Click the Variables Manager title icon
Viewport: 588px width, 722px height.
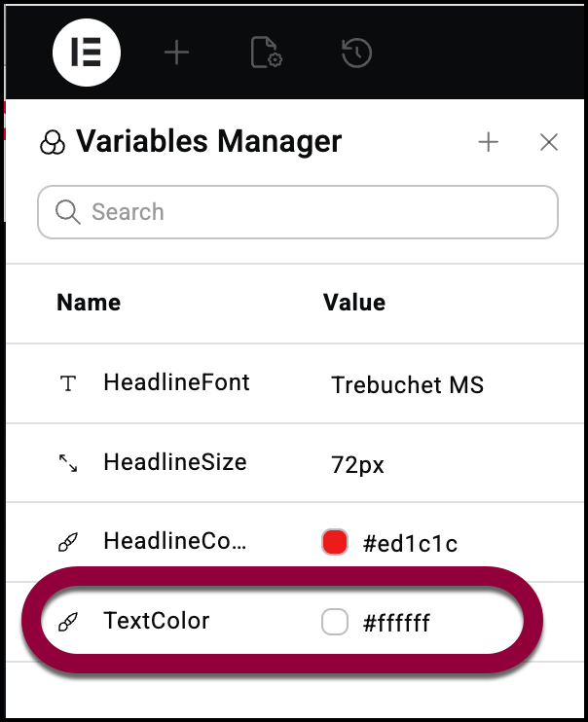coord(52,144)
